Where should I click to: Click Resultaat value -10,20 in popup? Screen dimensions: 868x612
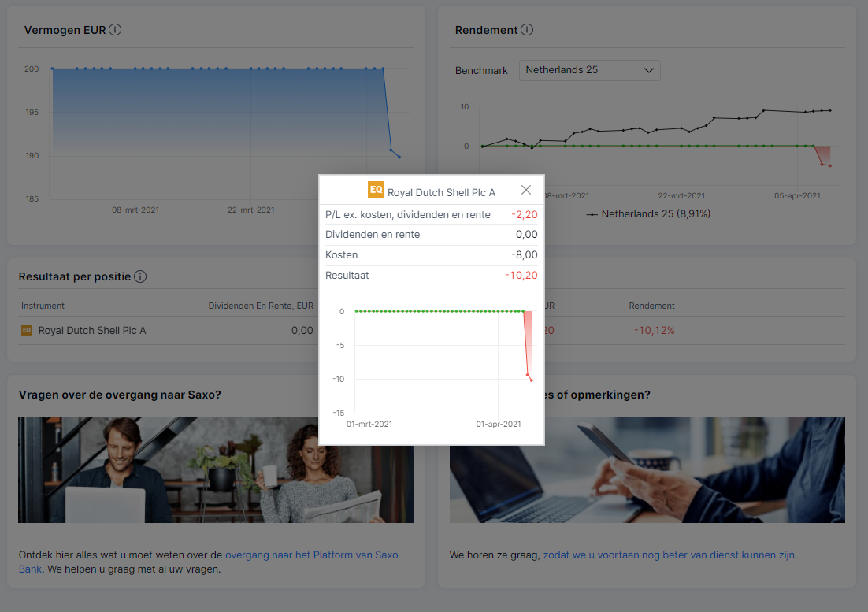coord(521,276)
